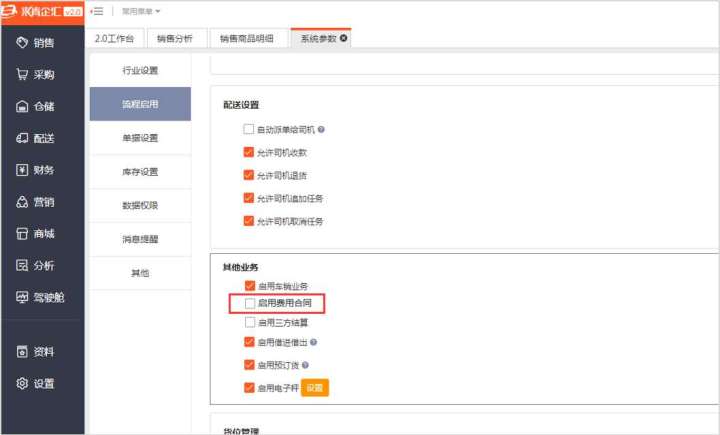720x435 pixels.
Task: Open 数据权限 settings category
Action: 140,205
